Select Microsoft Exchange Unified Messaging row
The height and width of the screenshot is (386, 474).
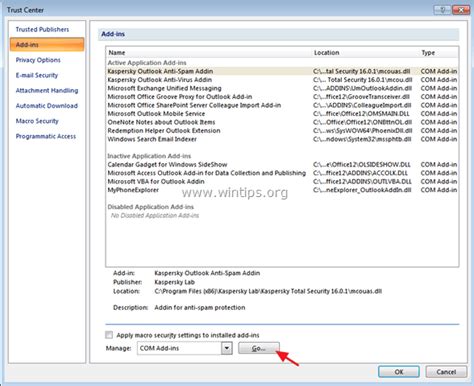282,88
